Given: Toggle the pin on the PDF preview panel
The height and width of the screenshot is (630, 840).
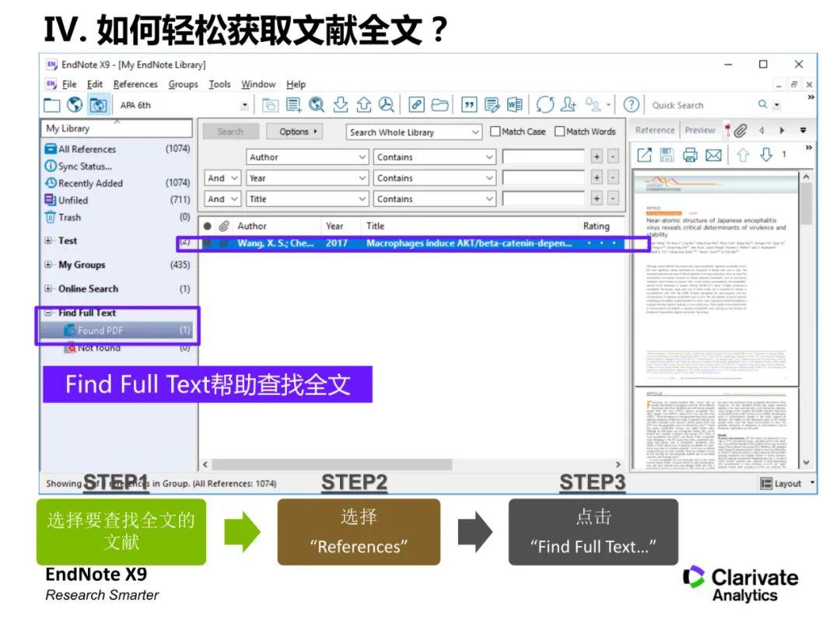Looking at the screenshot, I should pos(728,131).
